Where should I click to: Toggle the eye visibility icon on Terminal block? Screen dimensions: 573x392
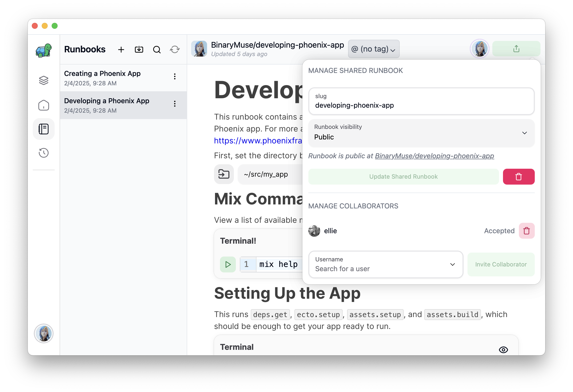coord(503,350)
